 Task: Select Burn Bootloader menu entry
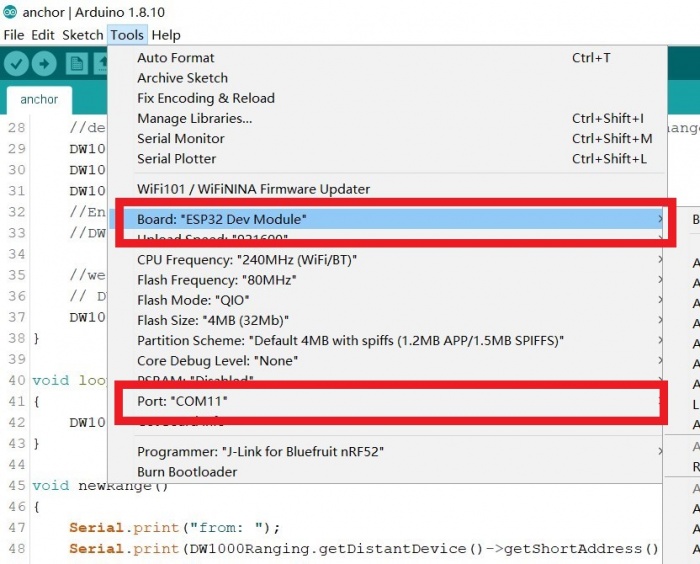click(388, 472)
